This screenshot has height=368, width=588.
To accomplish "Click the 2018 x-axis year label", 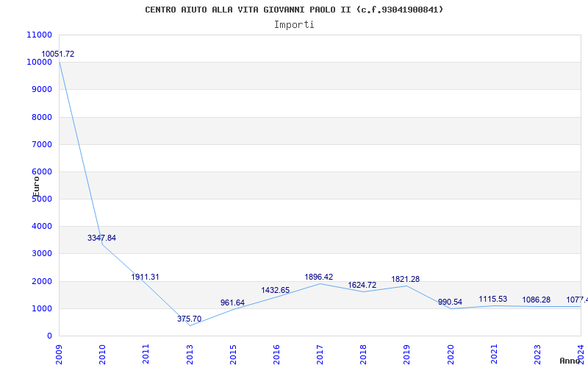I will click(x=363, y=355).
